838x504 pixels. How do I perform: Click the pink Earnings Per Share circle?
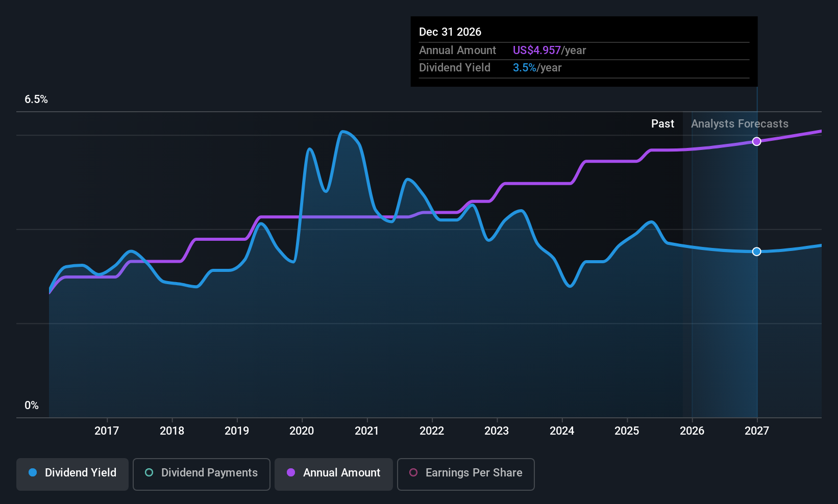413,473
